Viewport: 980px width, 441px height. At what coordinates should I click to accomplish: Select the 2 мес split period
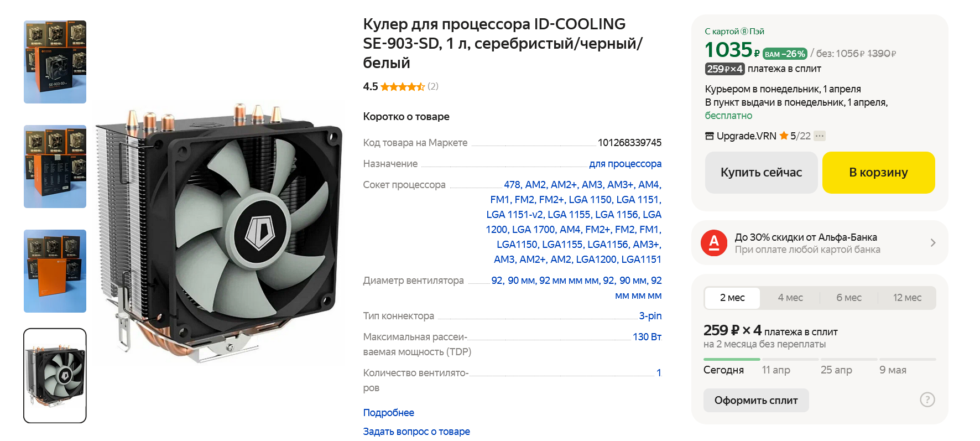pos(732,298)
